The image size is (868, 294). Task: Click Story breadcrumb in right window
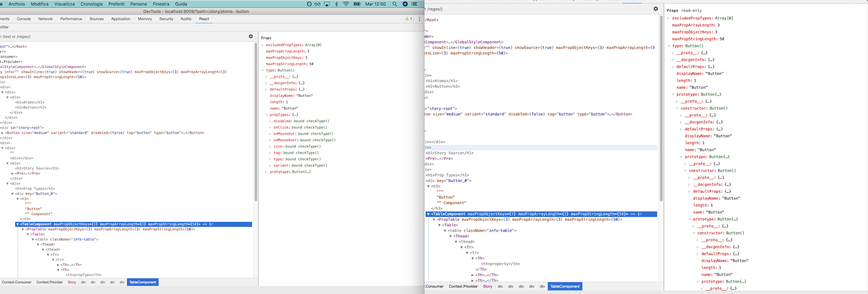coord(488,286)
